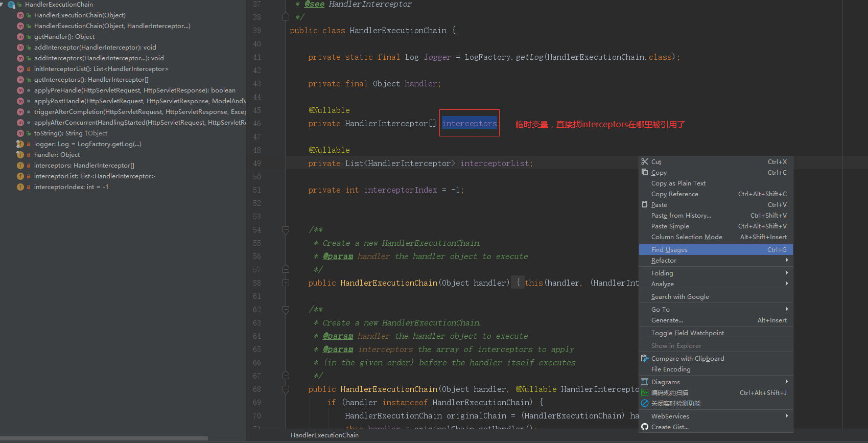Click method icon next to getHandler()
868x443 pixels.
[20, 37]
